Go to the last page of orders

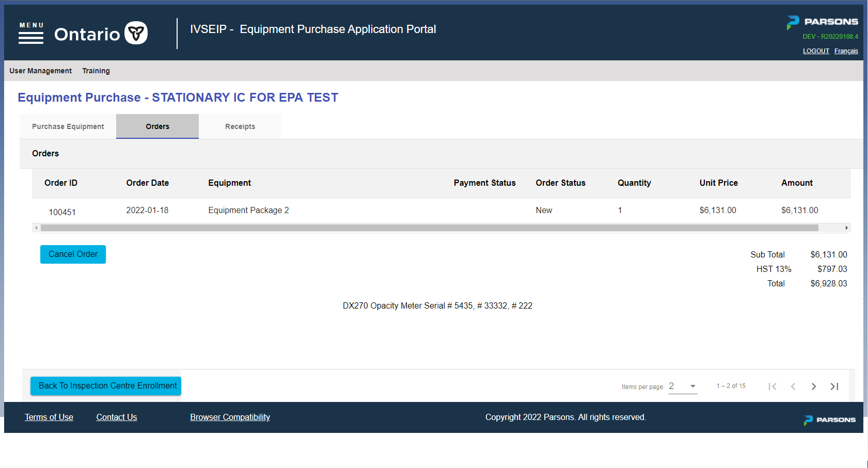point(834,386)
